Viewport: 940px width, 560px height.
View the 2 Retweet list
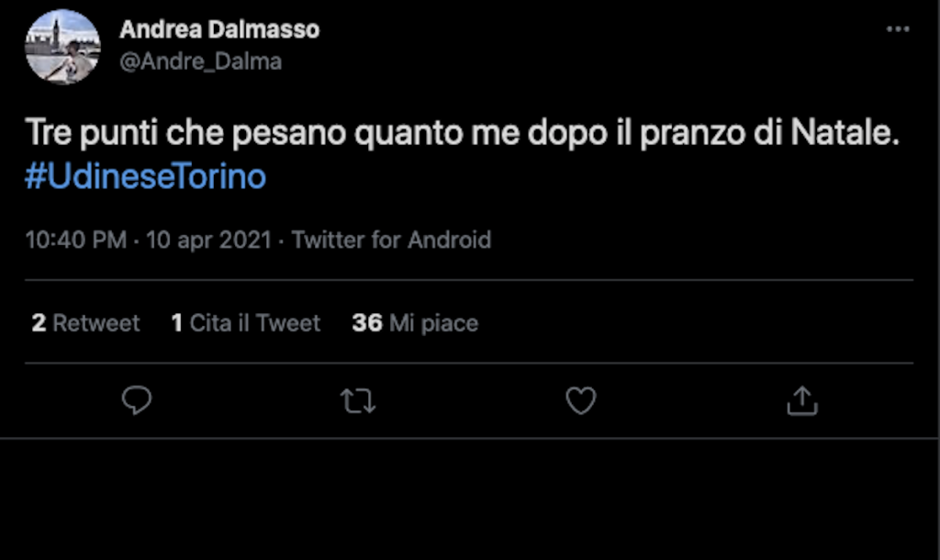[x=85, y=323]
